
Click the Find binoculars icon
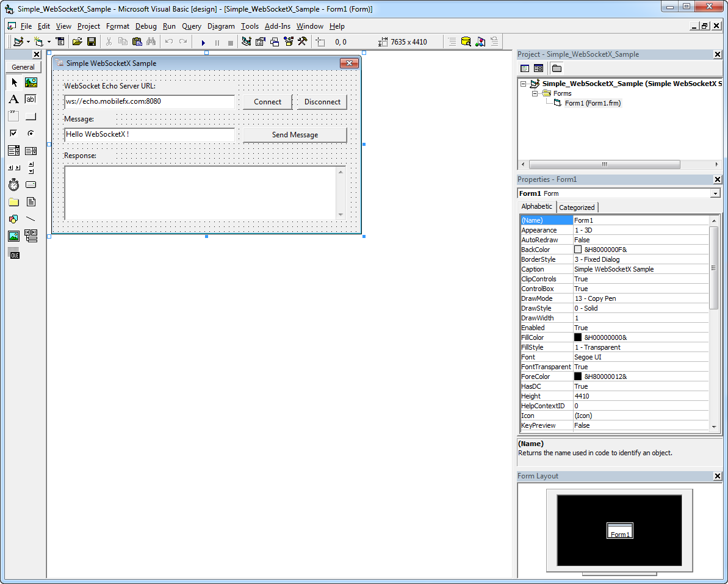(151, 41)
